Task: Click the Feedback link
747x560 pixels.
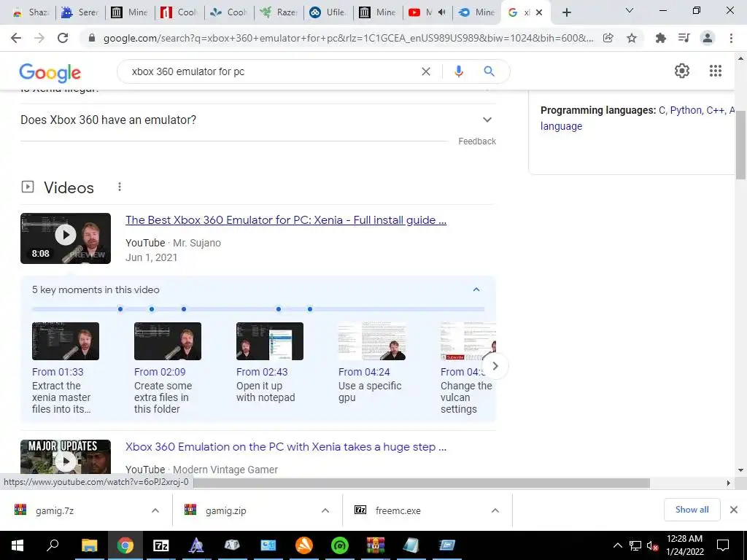Action: [x=477, y=141]
